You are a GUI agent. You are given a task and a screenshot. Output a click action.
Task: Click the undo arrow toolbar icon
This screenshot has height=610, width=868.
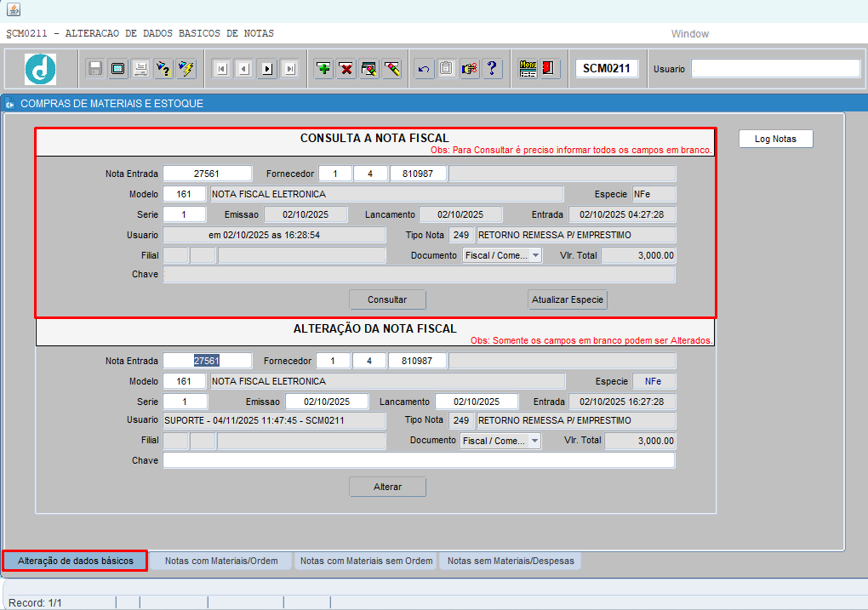(x=423, y=69)
